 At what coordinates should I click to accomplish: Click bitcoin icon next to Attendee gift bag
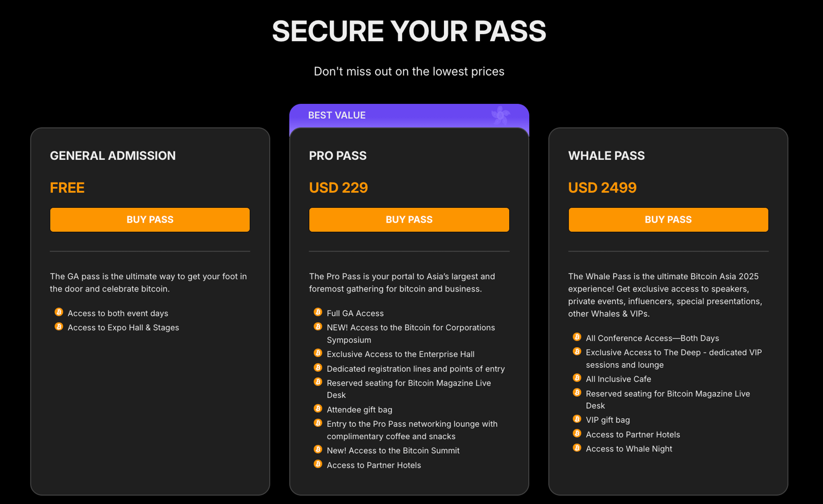318,408
